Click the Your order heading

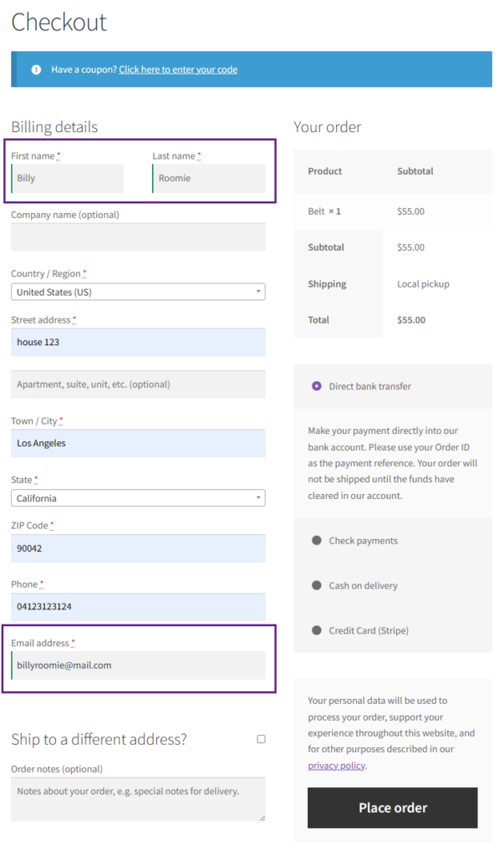click(x=327, y=127)
